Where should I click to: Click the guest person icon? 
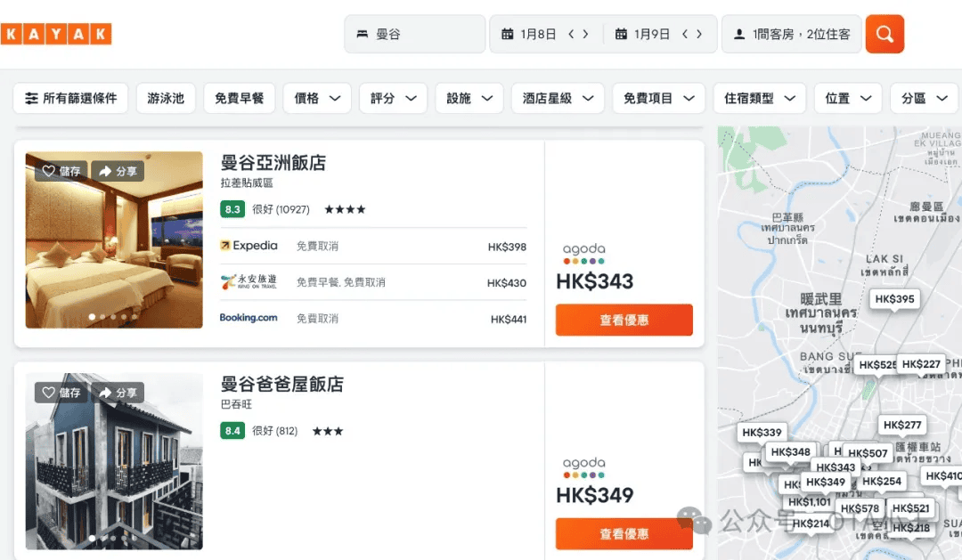pyautogui.click(x=739, y=35)
